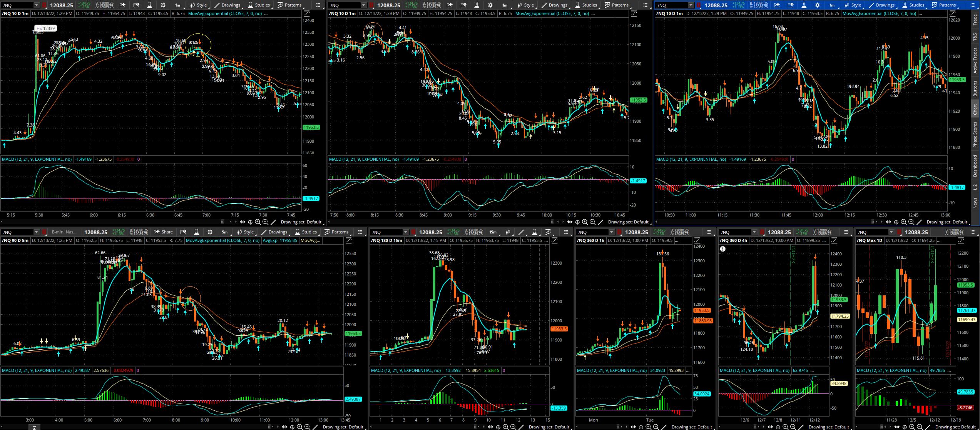Image resolution: width=980 pixels, height=430 pixels.
Task: Zoom out on the top-right chart
Action: tap(911, 222)
